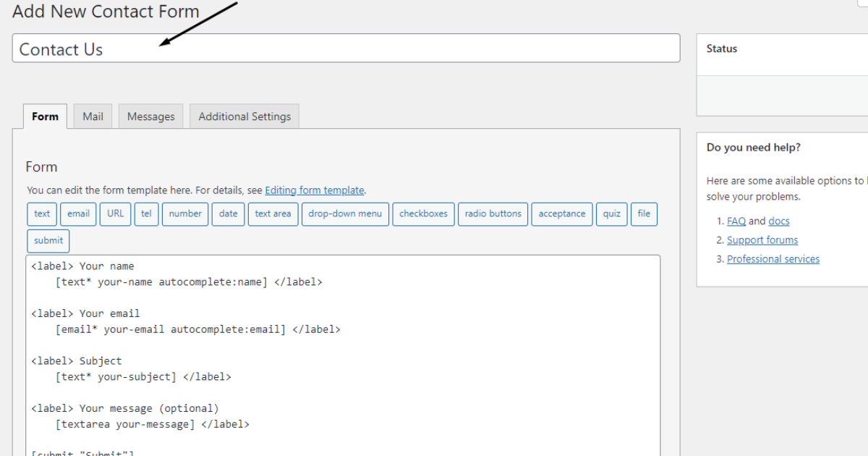868x456 pixels.
Task: Insert an email field tag
Action: [78, 214]
